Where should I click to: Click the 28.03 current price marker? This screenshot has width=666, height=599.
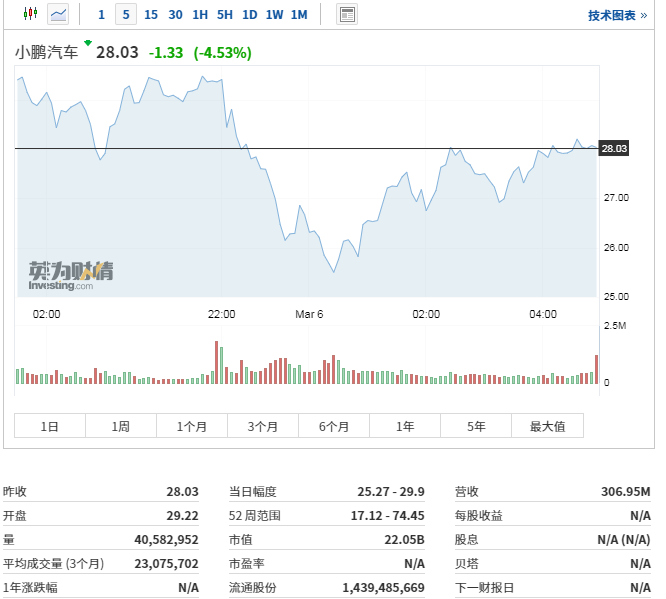614,148
